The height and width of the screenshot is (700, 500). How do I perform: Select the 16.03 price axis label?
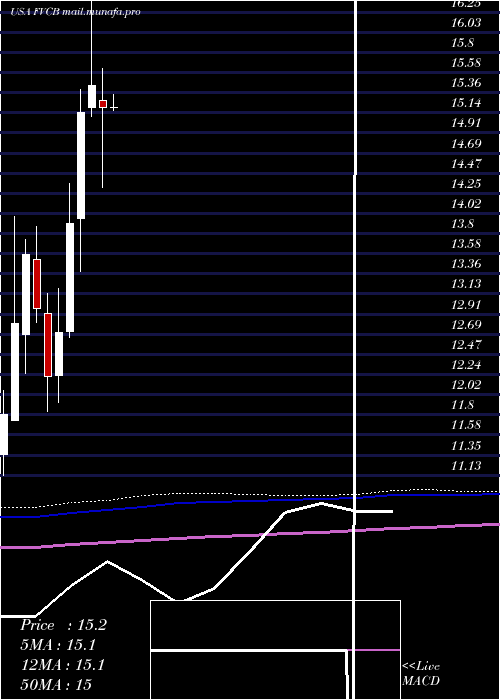click(x=466, y=23)
